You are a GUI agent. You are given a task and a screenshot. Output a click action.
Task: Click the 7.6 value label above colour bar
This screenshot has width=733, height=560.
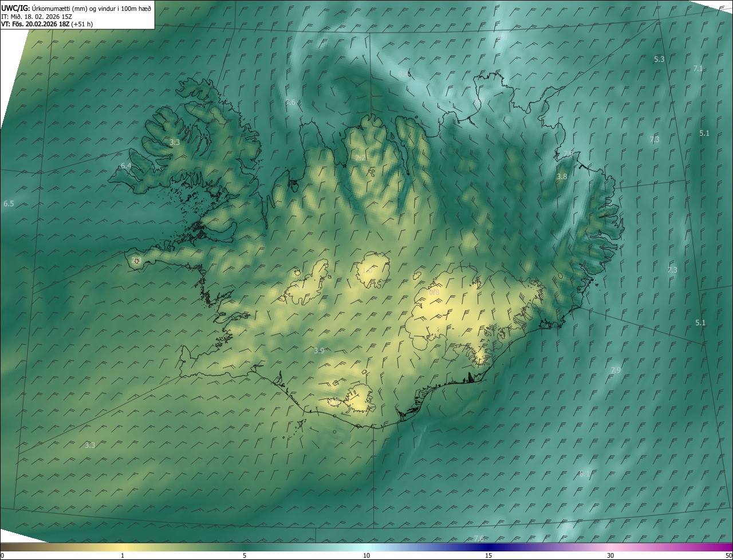[x=479, y=538]
